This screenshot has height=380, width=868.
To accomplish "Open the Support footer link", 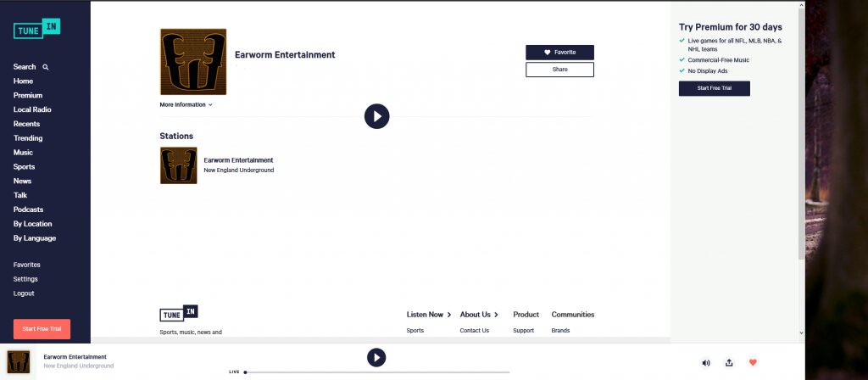I will coord(524,331).
